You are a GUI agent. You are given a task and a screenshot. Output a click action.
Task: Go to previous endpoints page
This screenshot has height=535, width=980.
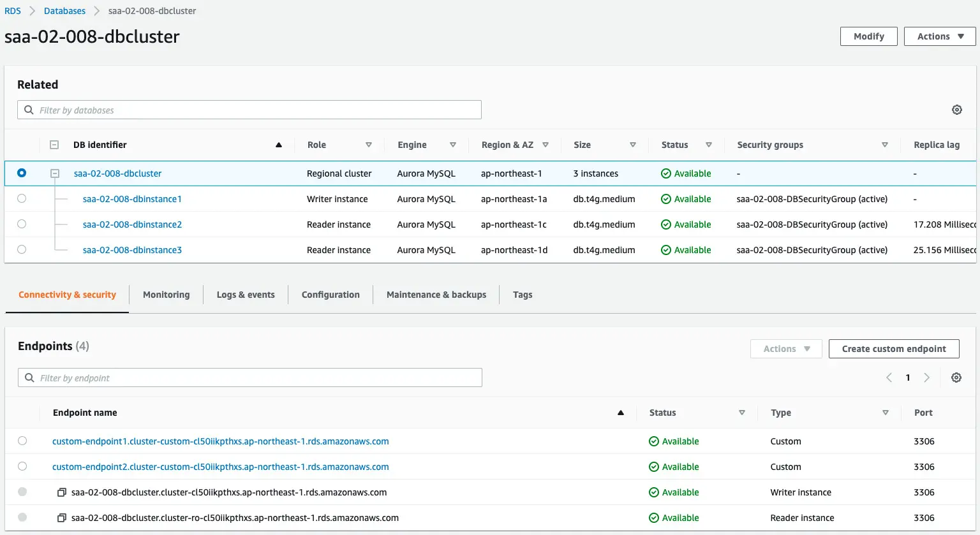[x=889, y=377]
